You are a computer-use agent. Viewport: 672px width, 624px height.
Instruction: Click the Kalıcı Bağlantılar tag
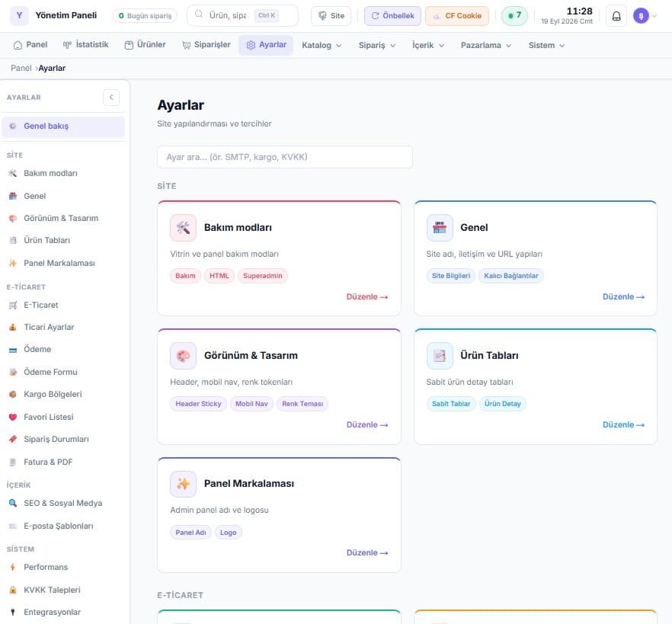pos(510,276)
